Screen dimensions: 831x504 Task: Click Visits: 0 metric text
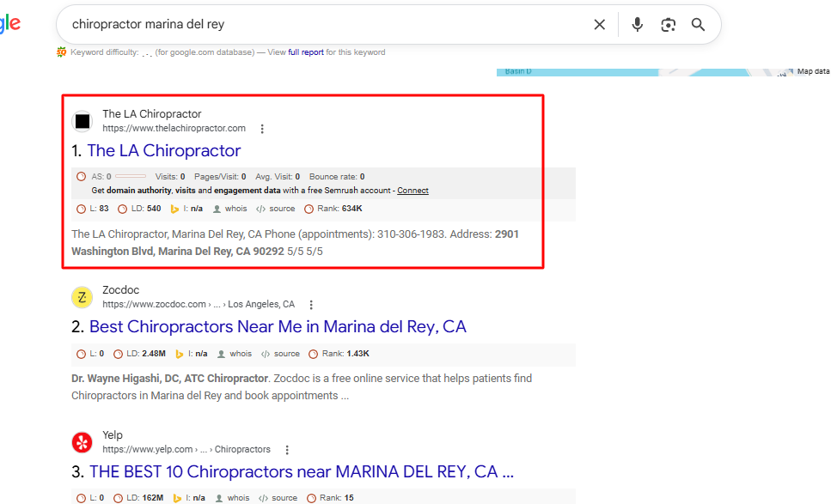tap(170, 177)
